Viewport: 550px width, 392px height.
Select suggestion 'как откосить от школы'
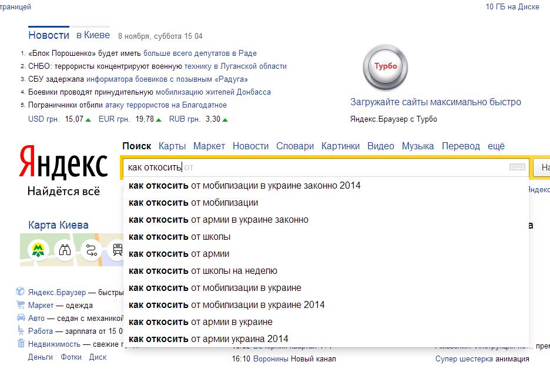click(x=326, y=237)
